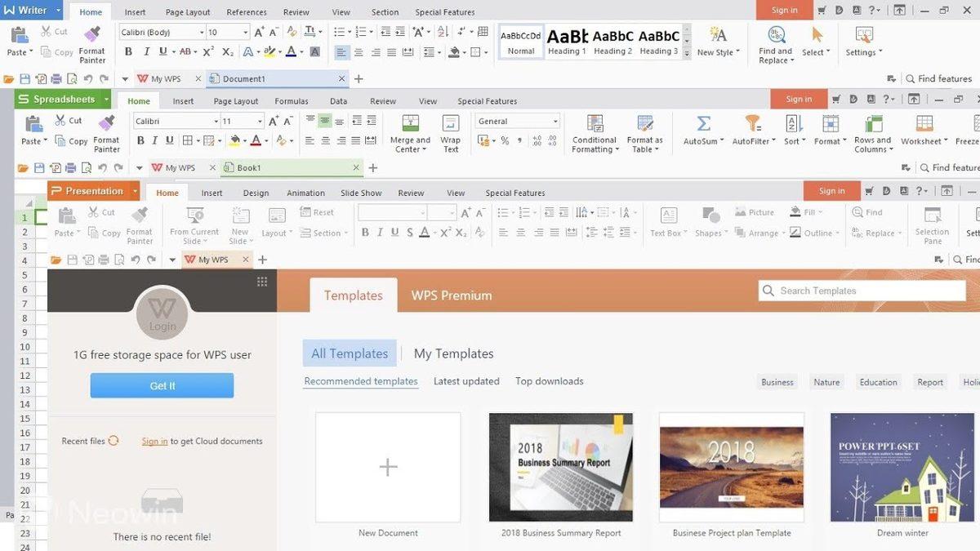Toggle Bold formatting in Writer
Screen dimensions: 980x551
pos(127,51)
